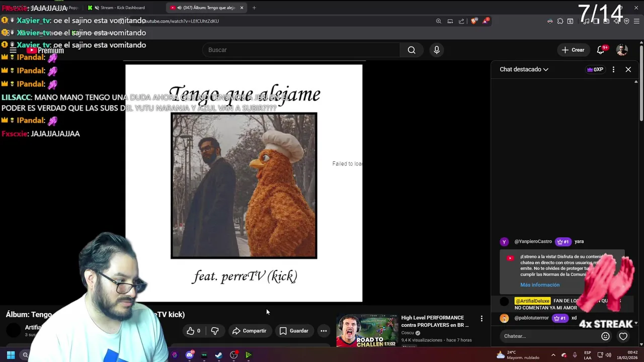
Task: Click the 0XP crown badge
Action: coord(595,69)
